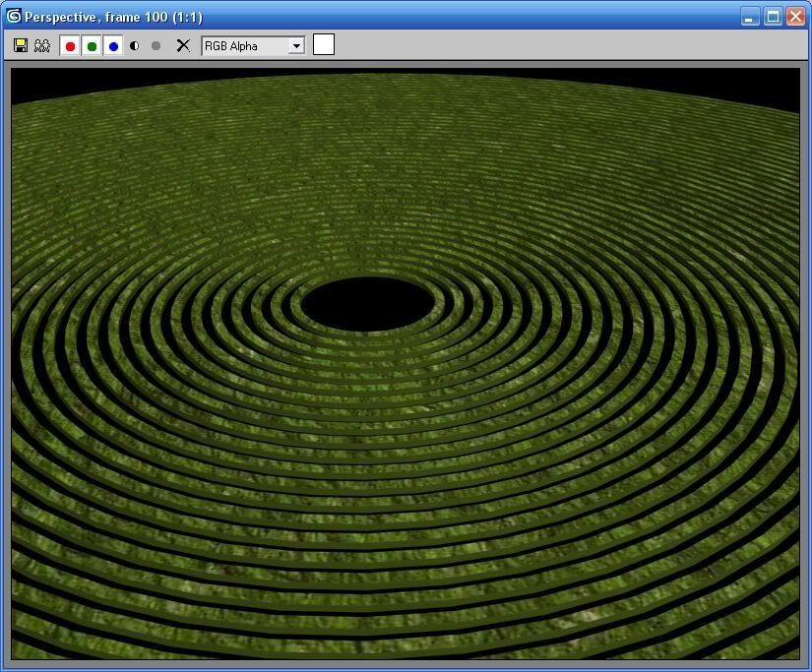Image resolution: width=812 pixels, height=672 pixels.
Task: Toggle monochrome display gray dot
Action: coord(156,45)
